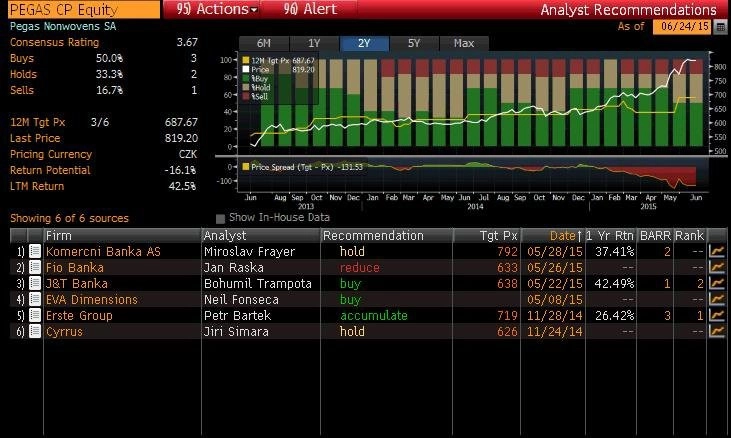The image size is (731, 438).
Task: Show chart icon for Komercni Banka row
Action: pos(717,252)
